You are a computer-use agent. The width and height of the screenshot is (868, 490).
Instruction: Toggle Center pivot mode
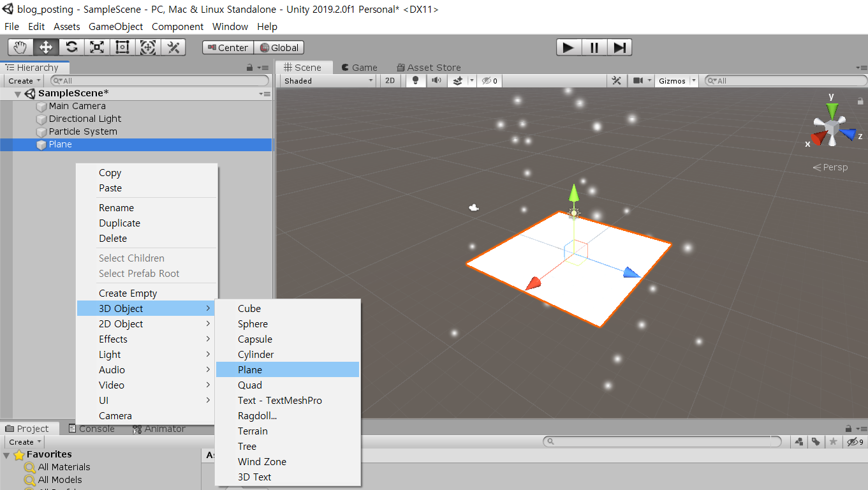(x=228, y=47)
